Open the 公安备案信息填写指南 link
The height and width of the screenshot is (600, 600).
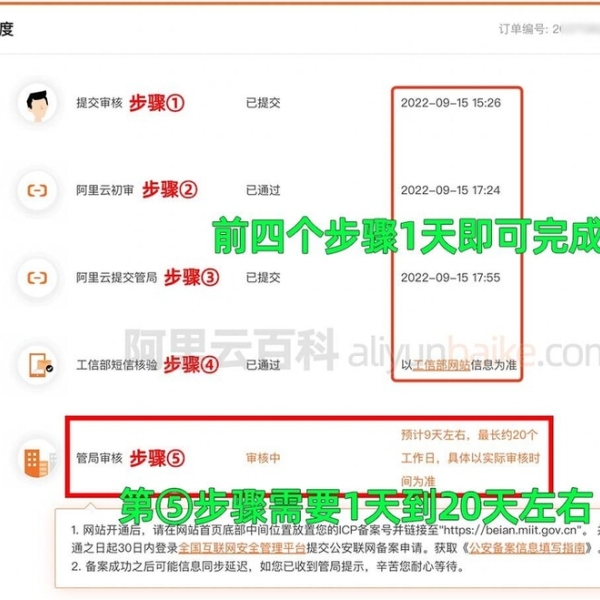click(527, 548)
